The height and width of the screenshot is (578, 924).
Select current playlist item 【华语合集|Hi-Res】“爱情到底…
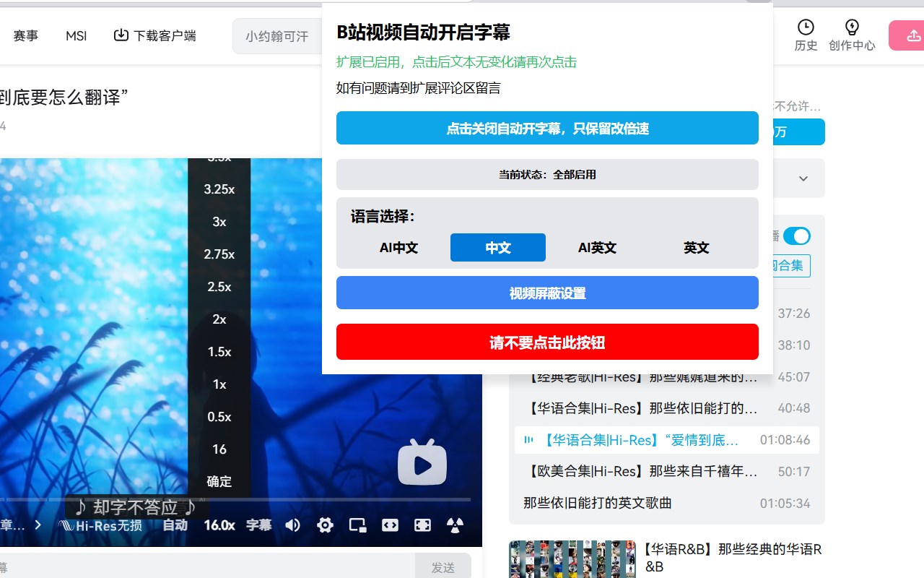tap(667, 440)
